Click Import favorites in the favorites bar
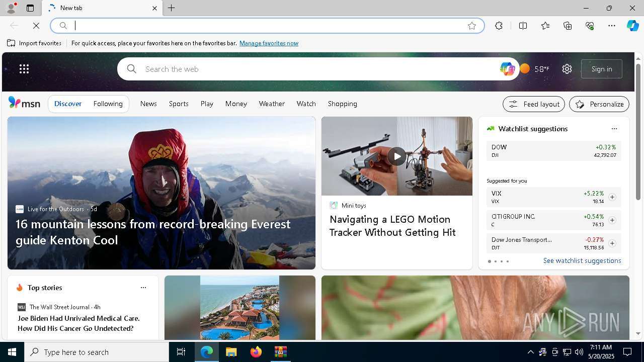The height and width of the screenshot is (362, 644). tap(34, 43)
